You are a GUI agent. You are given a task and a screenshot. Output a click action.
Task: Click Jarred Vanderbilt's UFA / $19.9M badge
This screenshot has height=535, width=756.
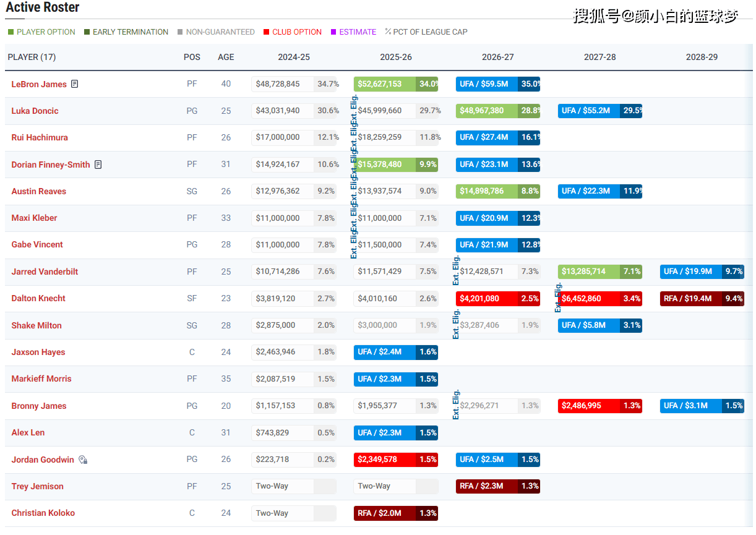tap(702, 272)
